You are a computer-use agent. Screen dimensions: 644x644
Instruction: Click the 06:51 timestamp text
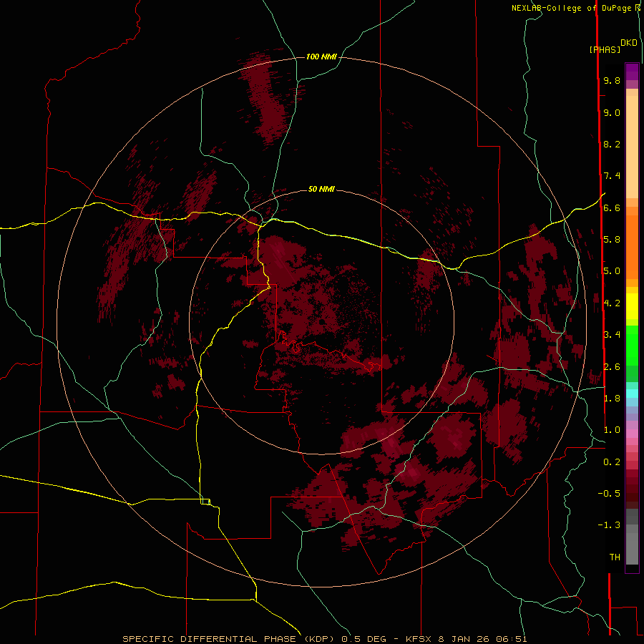[512, 639]
